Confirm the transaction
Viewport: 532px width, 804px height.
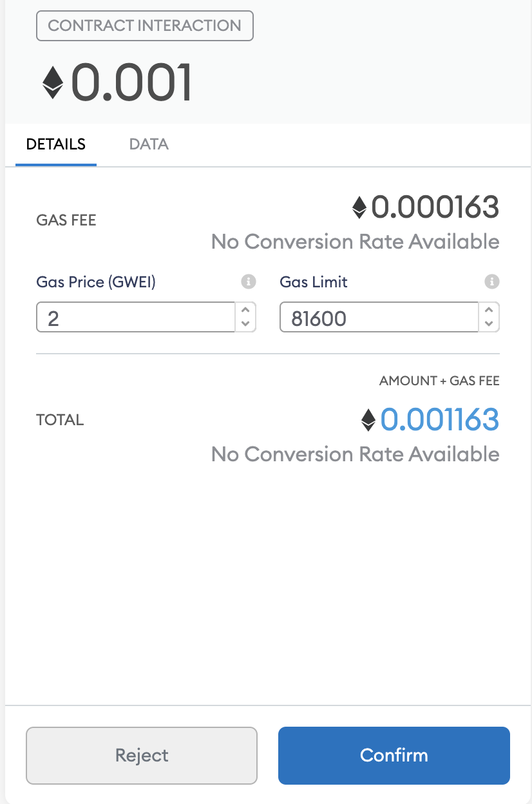pyautogui.click(x=394, y=755)
